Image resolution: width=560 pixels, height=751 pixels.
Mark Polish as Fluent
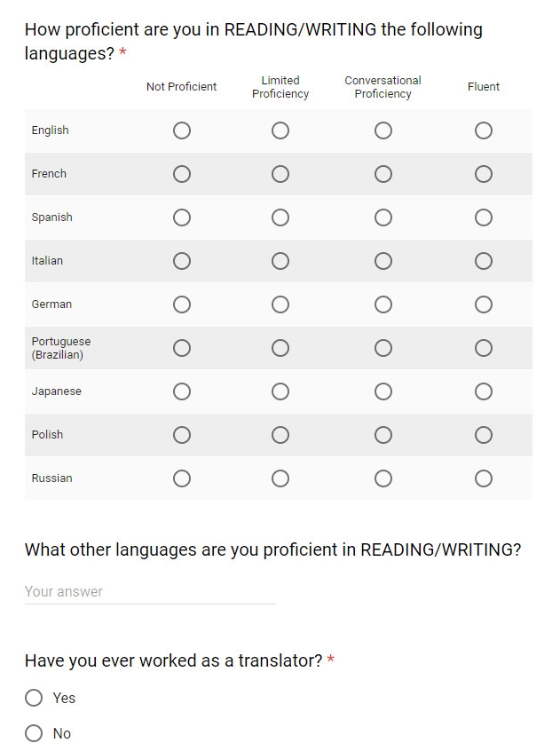[484, 435]
